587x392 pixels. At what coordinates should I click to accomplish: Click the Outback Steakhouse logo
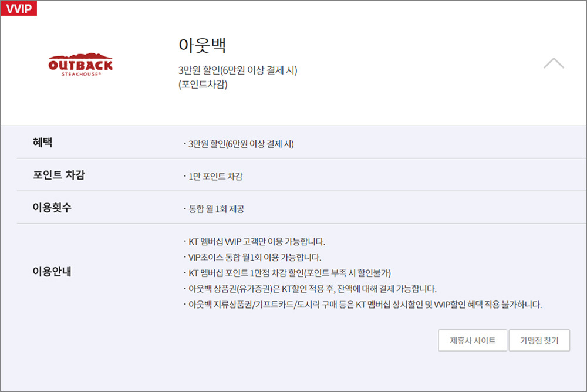click(x=79, y=62)
